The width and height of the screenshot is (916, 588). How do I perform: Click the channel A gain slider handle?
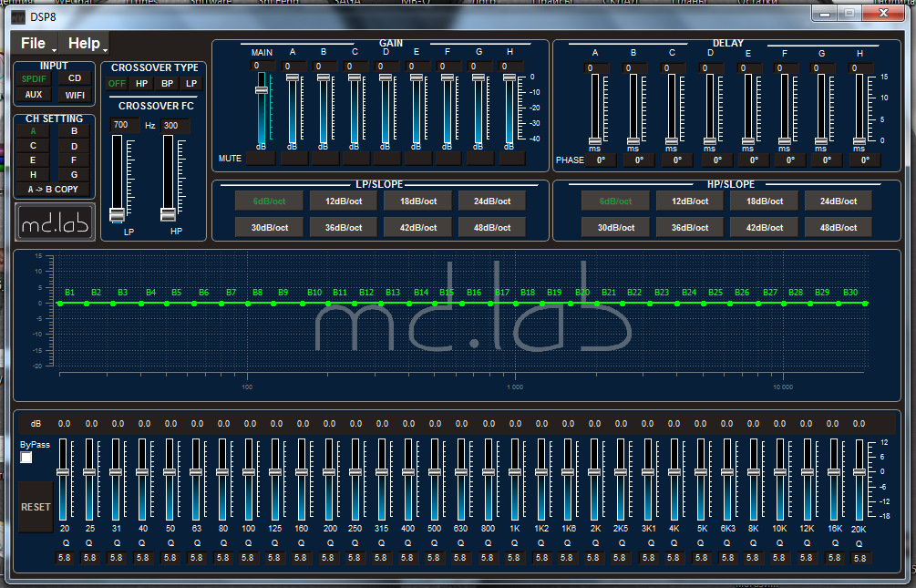(293, 77)
